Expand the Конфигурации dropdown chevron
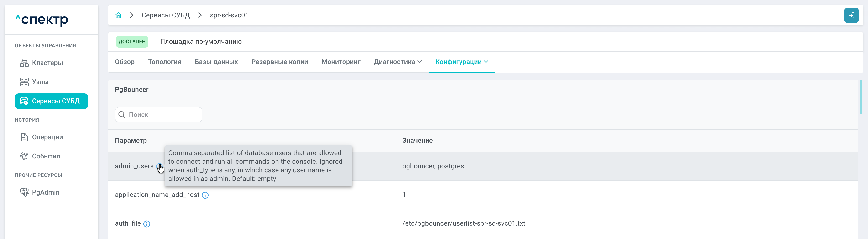Screen dimensions: 868x239 point(486,62)
